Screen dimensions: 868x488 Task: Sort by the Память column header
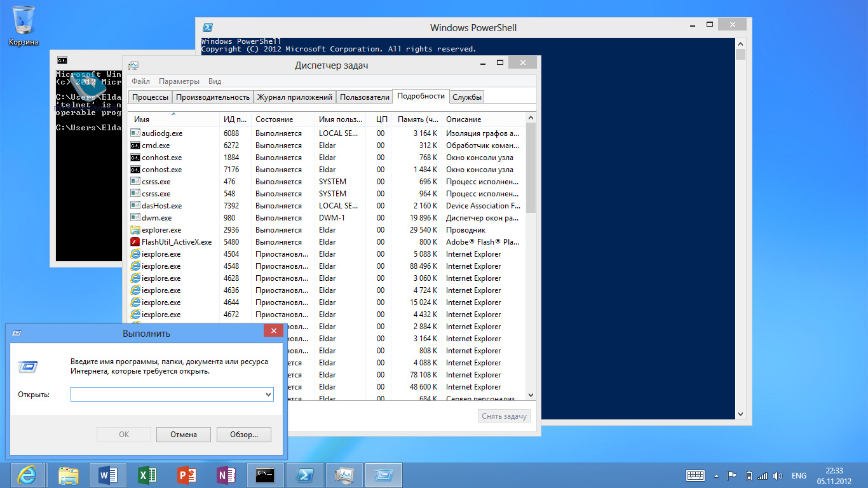tap(416, 119)
